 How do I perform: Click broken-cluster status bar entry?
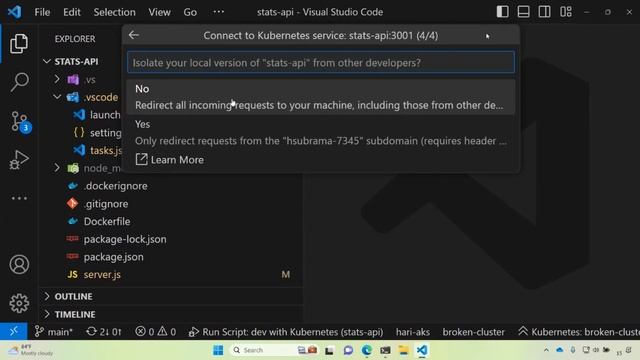pos(473,332)
